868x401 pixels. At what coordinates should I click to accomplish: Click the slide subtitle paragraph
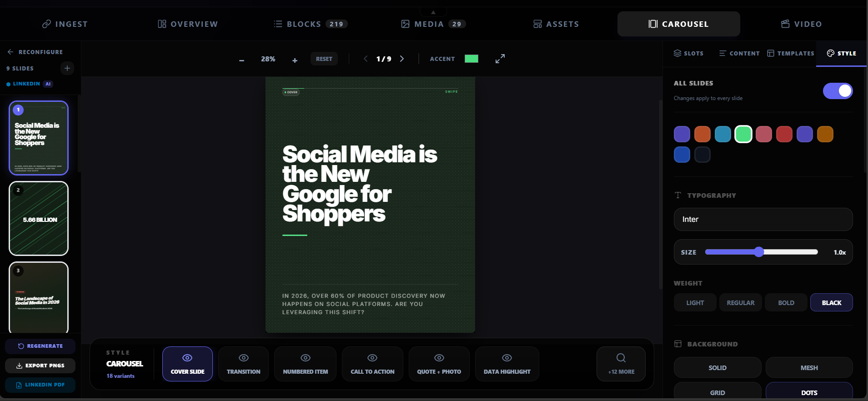364,304
